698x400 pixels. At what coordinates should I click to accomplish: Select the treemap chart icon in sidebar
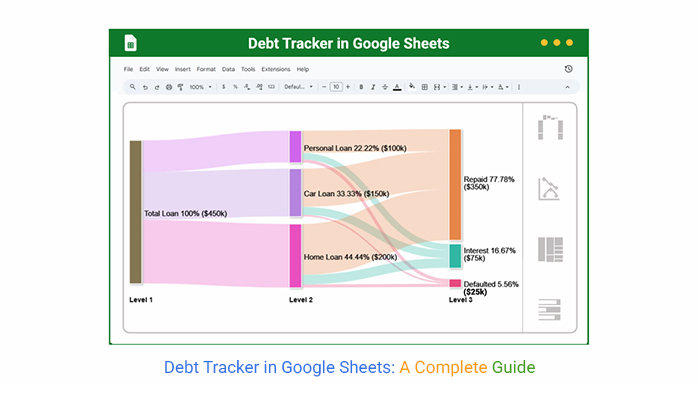tap(550, 249)
